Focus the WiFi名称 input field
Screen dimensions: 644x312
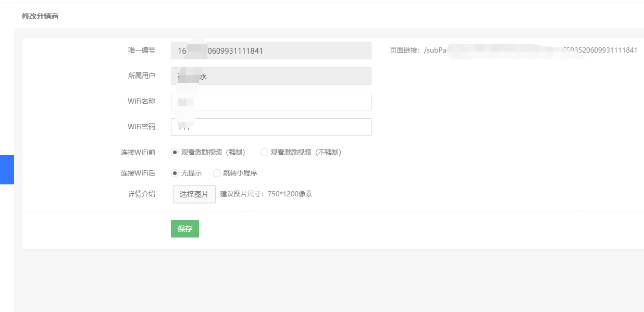(271, 102)
